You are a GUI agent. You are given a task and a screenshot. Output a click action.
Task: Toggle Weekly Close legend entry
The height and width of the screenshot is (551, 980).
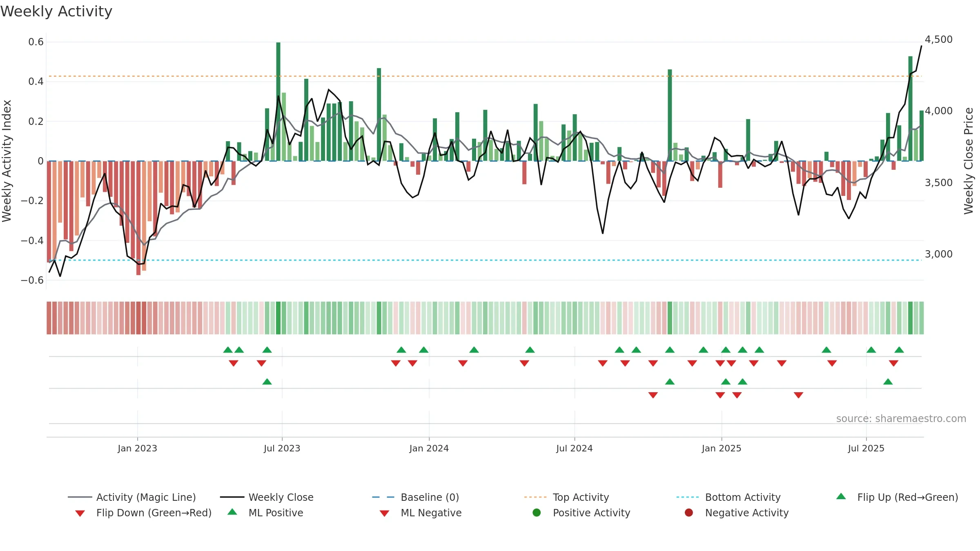tap(267, 497)
